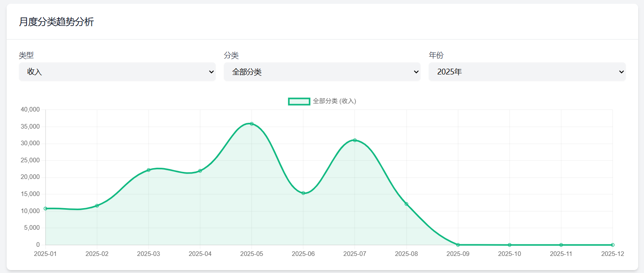Click the 40,000 y-axis label
Image resolution: width=644 pixels, height=273 pixels.
click(x=30, y=109)
